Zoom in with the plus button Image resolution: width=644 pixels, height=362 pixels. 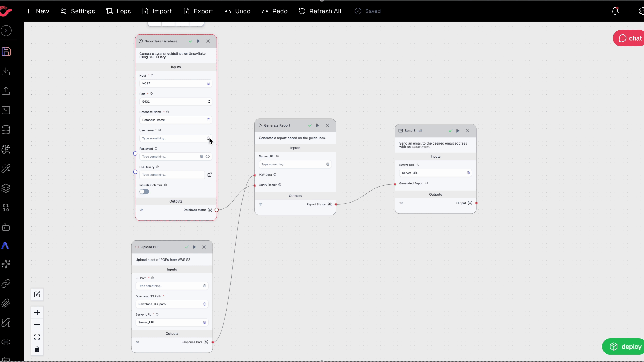point(37,313)
